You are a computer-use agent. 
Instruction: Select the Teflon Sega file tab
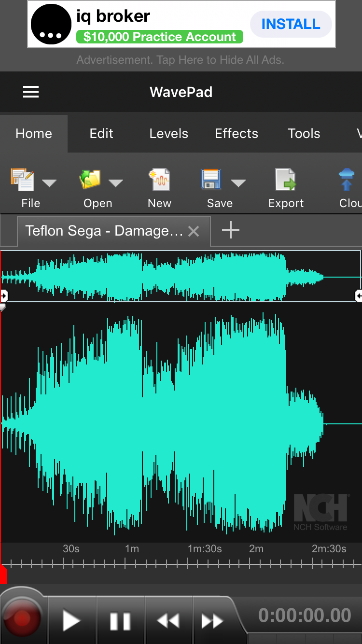pyautogui.click(x=104, y=231)
